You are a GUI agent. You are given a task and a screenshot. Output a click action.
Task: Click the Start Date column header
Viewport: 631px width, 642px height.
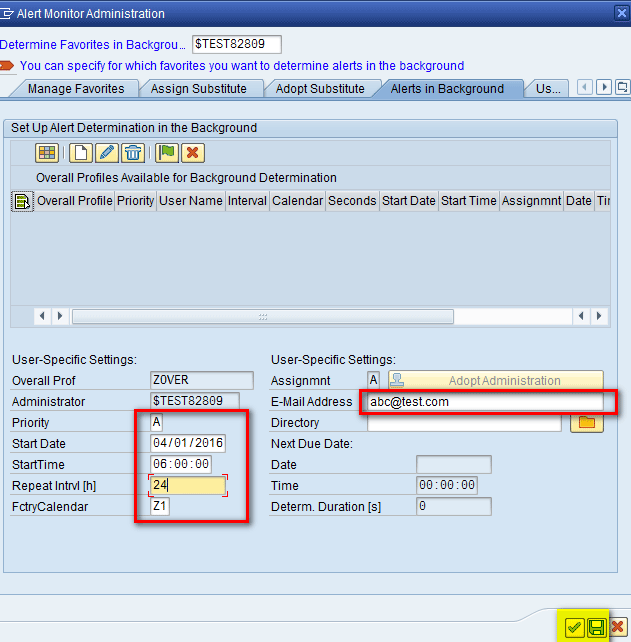tap(409, 201)
